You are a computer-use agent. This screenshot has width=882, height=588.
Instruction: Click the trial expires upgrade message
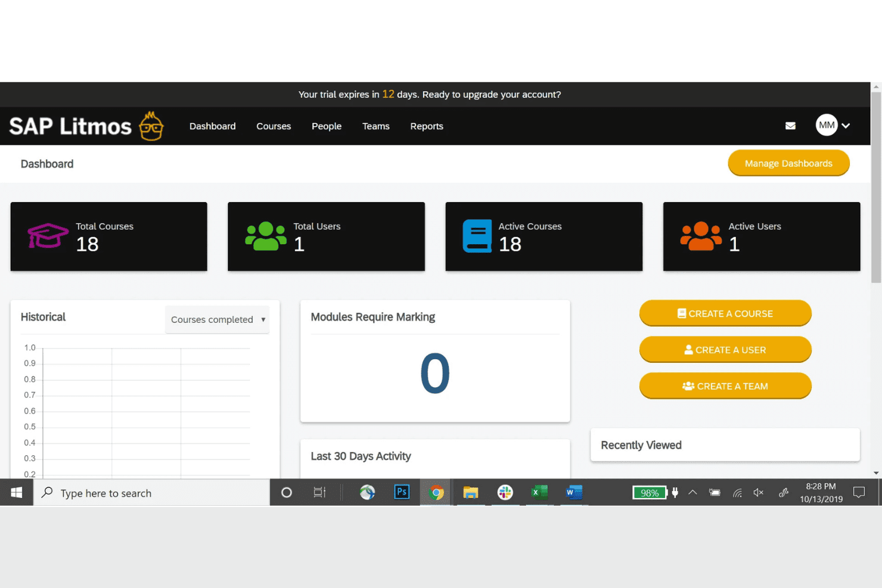point(430,94)
